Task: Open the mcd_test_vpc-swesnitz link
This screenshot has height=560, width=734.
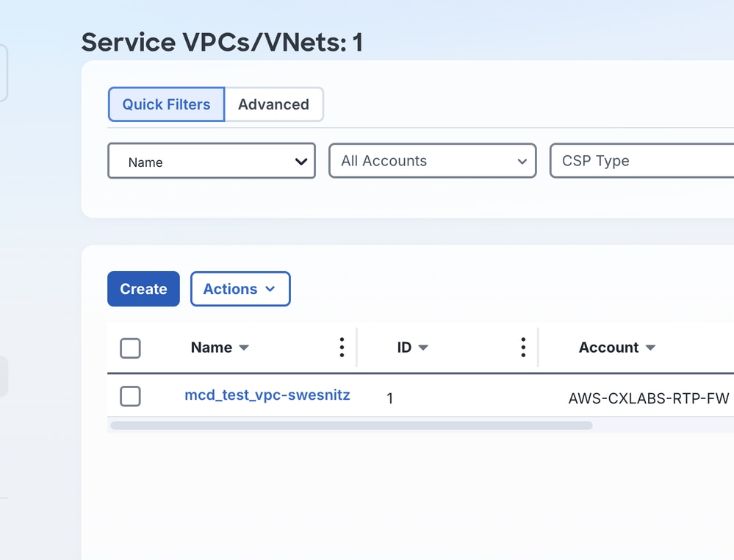Action: (267, 395)
